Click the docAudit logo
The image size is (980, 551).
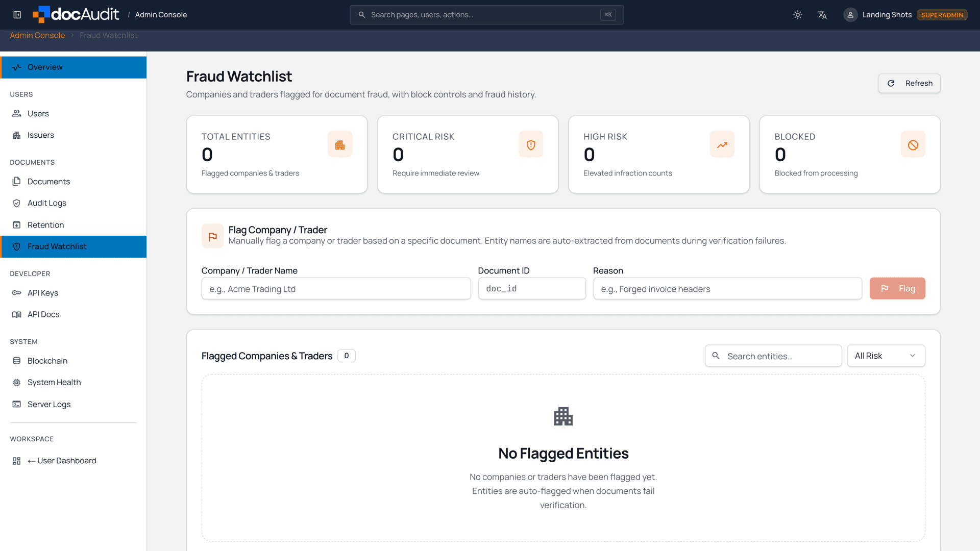pyautogui.click(x=76, y=14)
